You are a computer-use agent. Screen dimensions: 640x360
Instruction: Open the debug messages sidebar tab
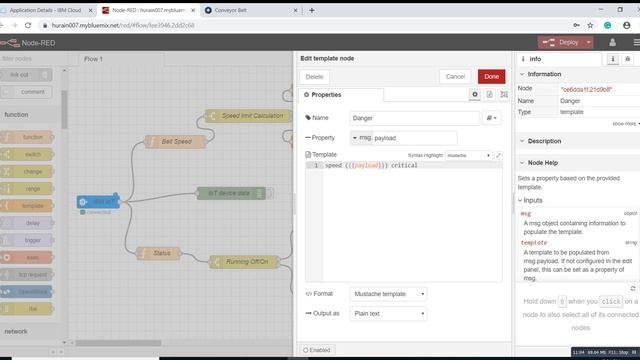pyautogui.click(x=628, y=59)
